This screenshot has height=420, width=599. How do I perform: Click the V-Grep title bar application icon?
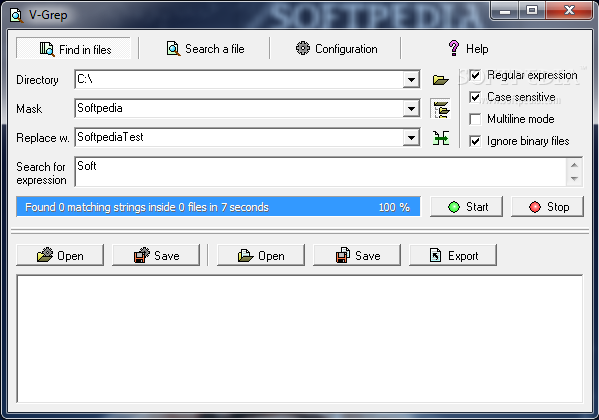(x=16, y=15)
